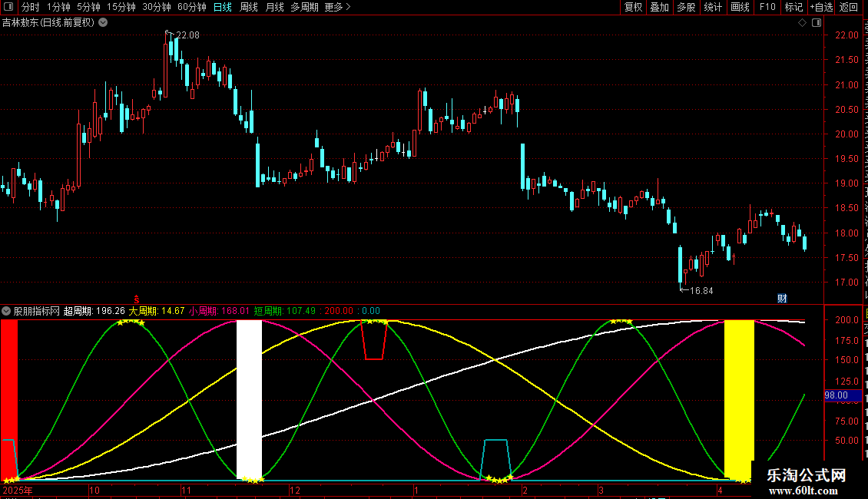Click the diamond icon in chart header

click(x=802, y=23)
